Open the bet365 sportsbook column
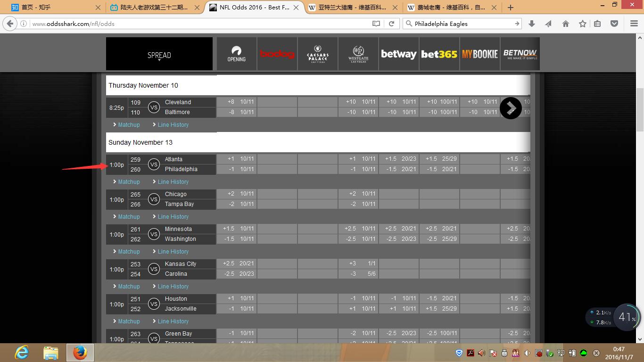644x362 pixels. pos(439,54)
